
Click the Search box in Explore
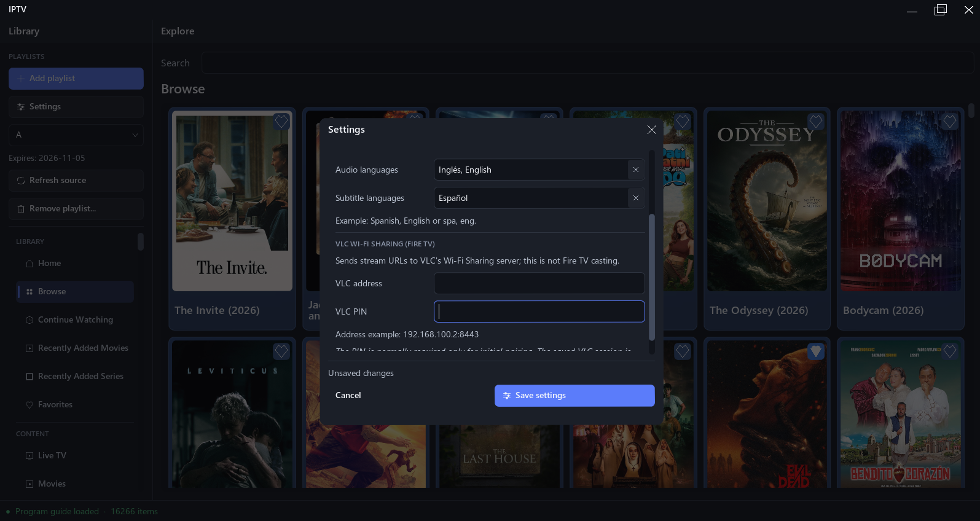pos(587,63)
